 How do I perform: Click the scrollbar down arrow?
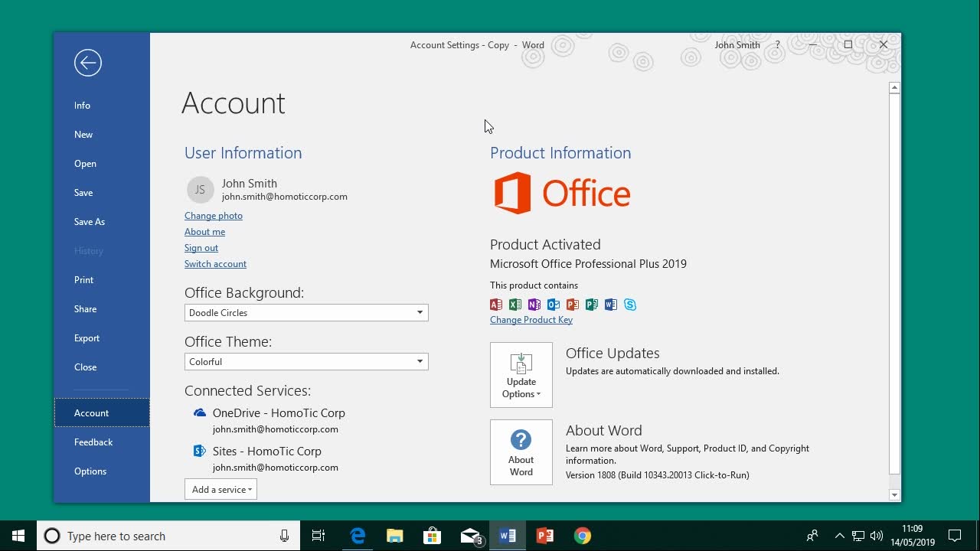(894, 495)
